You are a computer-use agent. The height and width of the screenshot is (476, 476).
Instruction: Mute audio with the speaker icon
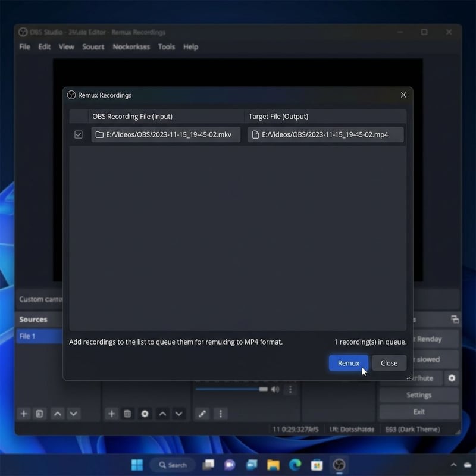click(x=274, y=389)
